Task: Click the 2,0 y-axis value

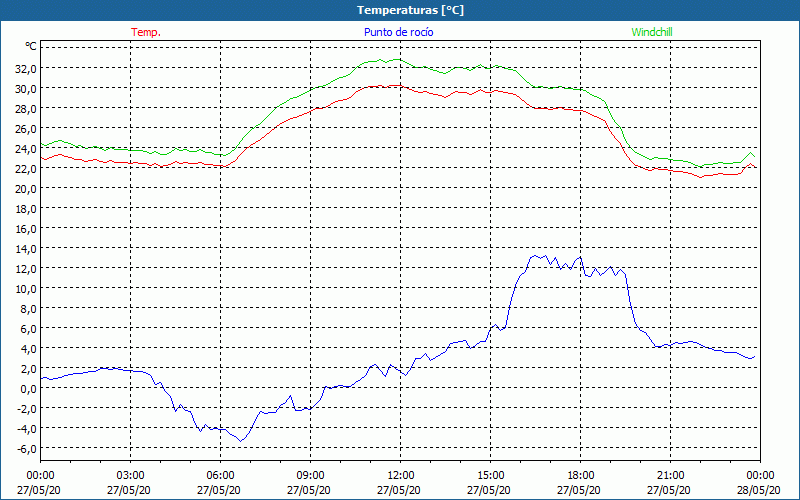Action: (29, 368)
